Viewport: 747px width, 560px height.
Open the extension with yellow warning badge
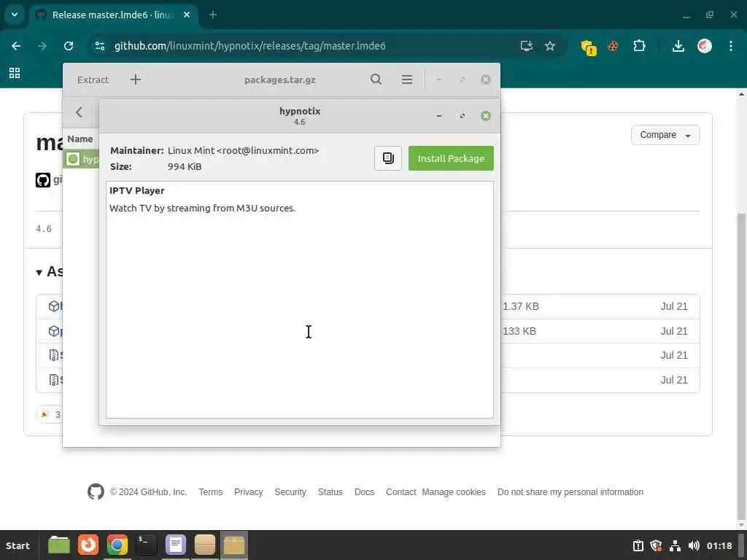(589, 47)
